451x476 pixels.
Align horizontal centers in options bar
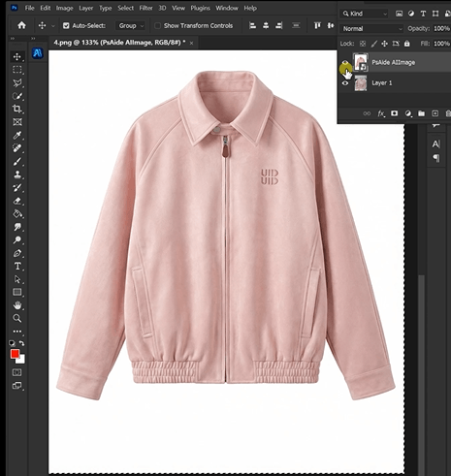click(x=266, y=25)
